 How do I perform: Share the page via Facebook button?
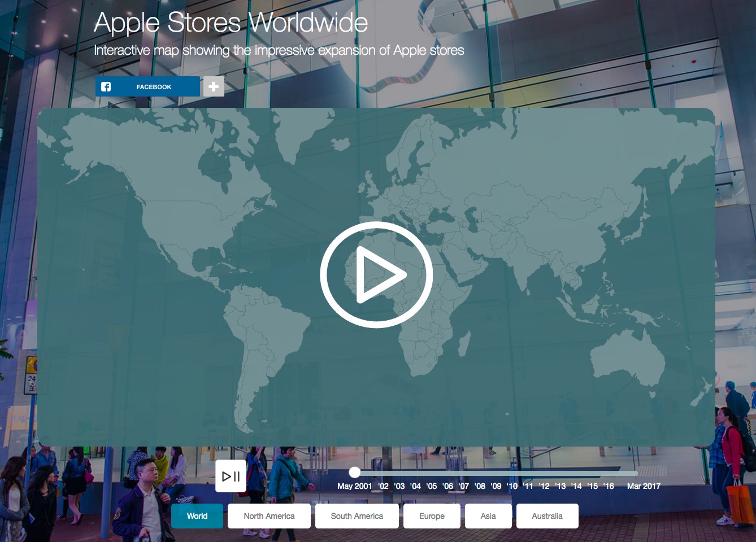[x=148, y=86]
